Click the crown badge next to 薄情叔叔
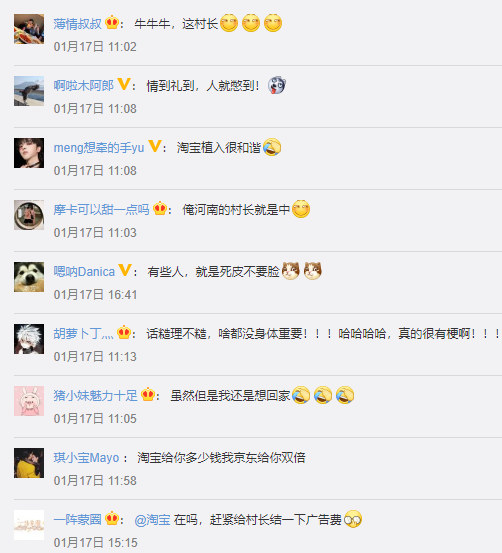Image resolution: width=502 pixels, height=553 pixels. click(x=112, y=23)
